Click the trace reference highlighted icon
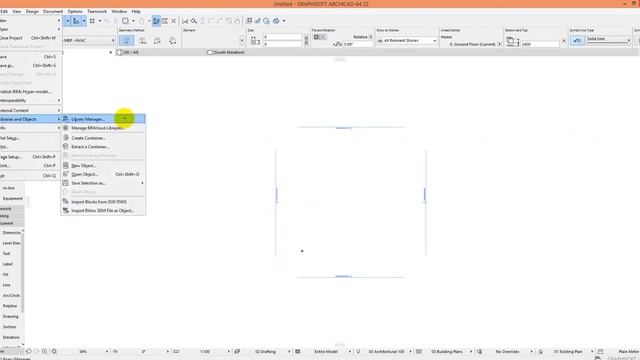This screenshot has width=640, height=360. point(156,21)
